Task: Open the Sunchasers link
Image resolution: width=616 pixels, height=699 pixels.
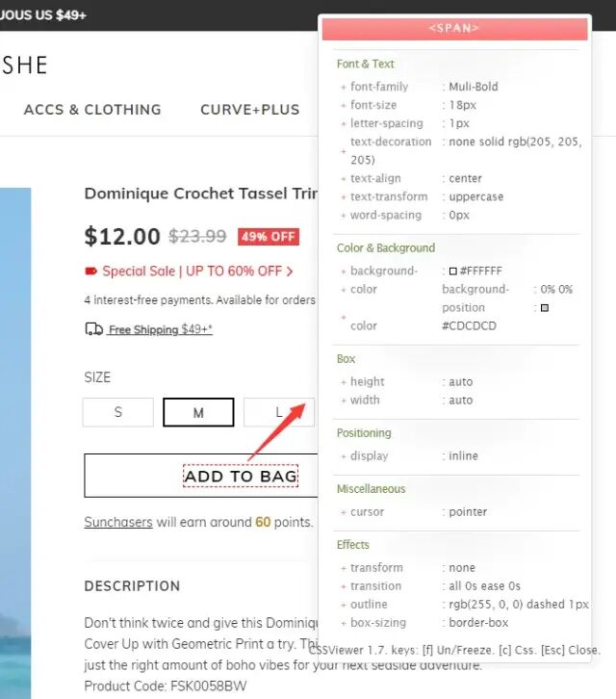Action: 118,522
